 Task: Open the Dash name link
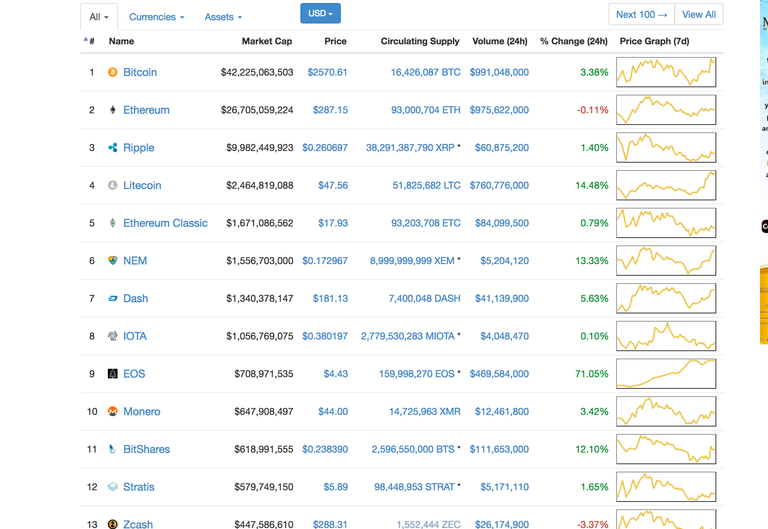pyautogui.click(x=136, y=298)
